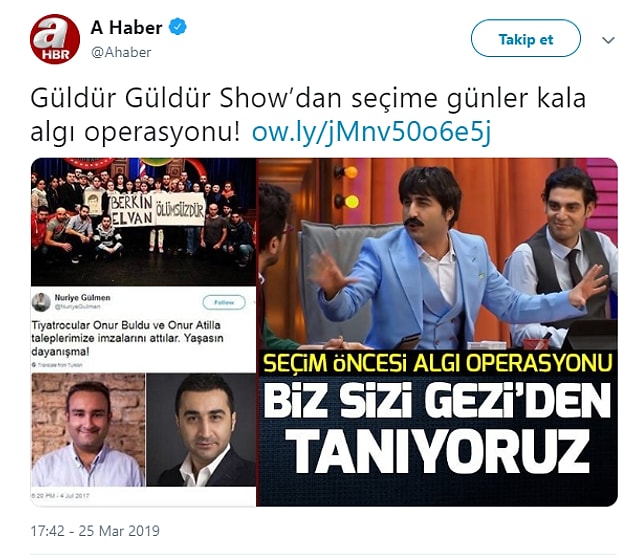
Task: Click the BİZ SİZİ GEZİ'DEN TANIYORUZ headline
Action: click(x=439, y=429)
